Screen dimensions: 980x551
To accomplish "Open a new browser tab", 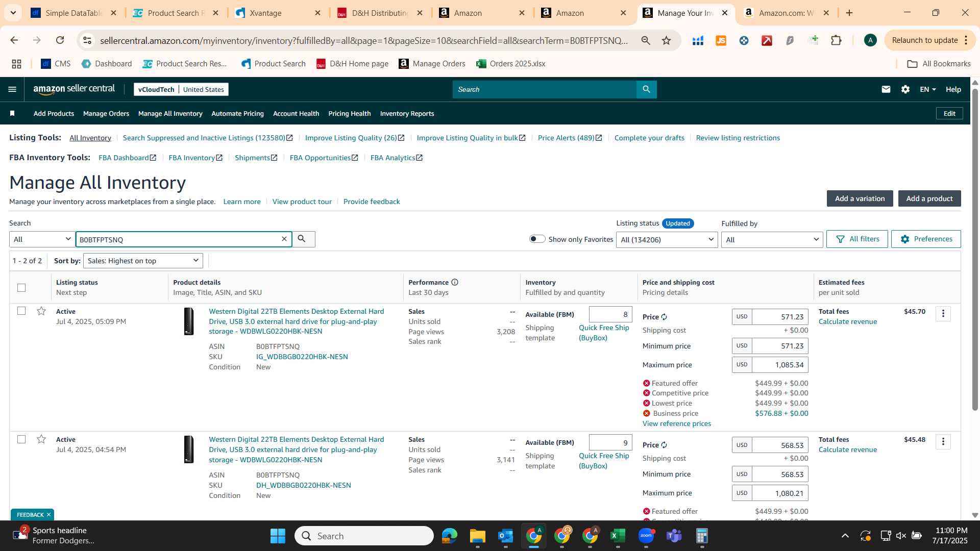I will [849, 13].
